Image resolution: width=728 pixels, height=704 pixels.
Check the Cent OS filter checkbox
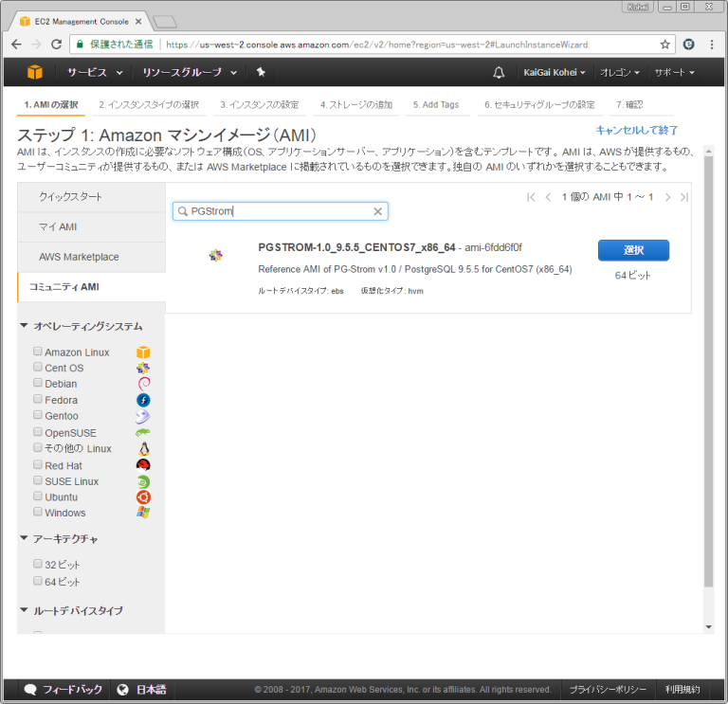pos(38,367)
